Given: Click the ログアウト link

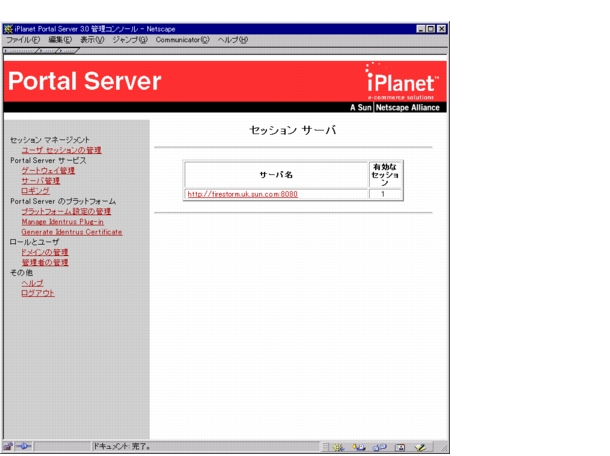Looking at the screenshot, I should (38, 293).
